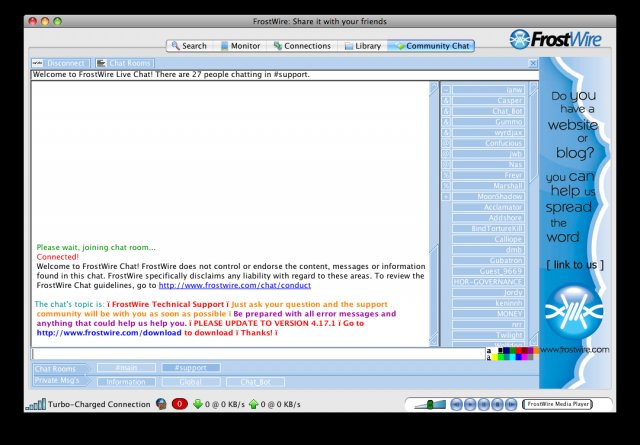Select user Twilight in the list
The image size is (640, 445).
[488, 335]
